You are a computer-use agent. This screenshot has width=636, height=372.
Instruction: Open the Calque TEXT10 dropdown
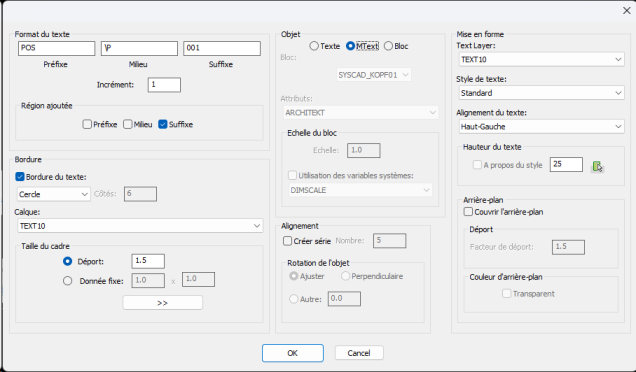click(x=140, y=226)
